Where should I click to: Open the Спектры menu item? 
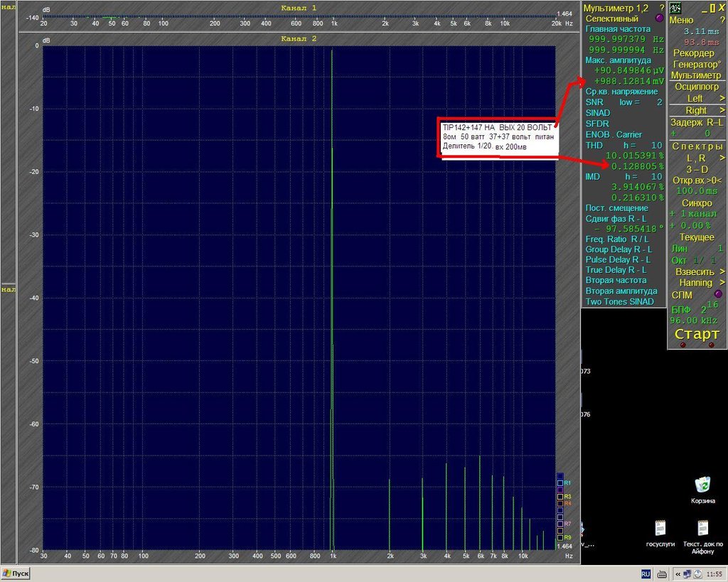point(697,146)
